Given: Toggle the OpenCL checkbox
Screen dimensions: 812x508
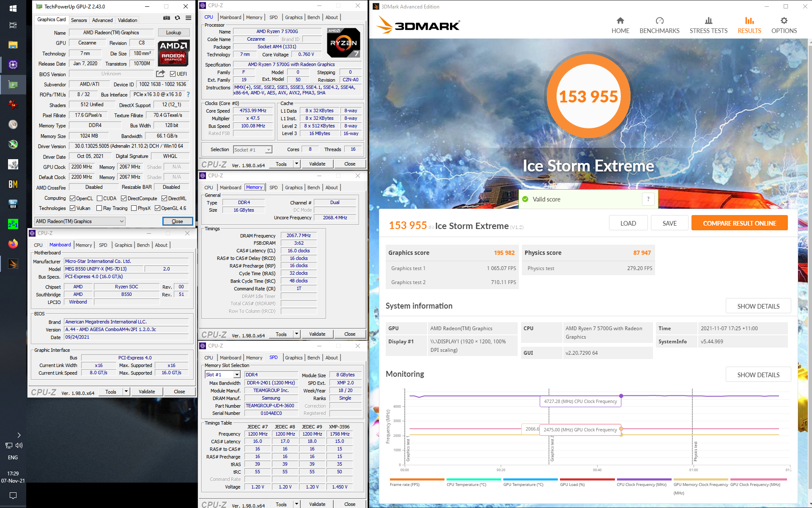Looking at the screenshot, I should (x=73, y=199).
